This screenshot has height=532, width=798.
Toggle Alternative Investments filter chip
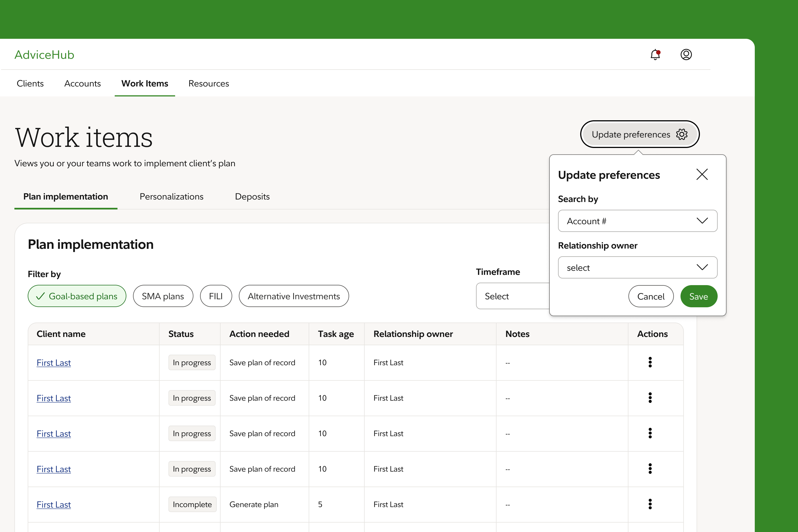point(294,296)
